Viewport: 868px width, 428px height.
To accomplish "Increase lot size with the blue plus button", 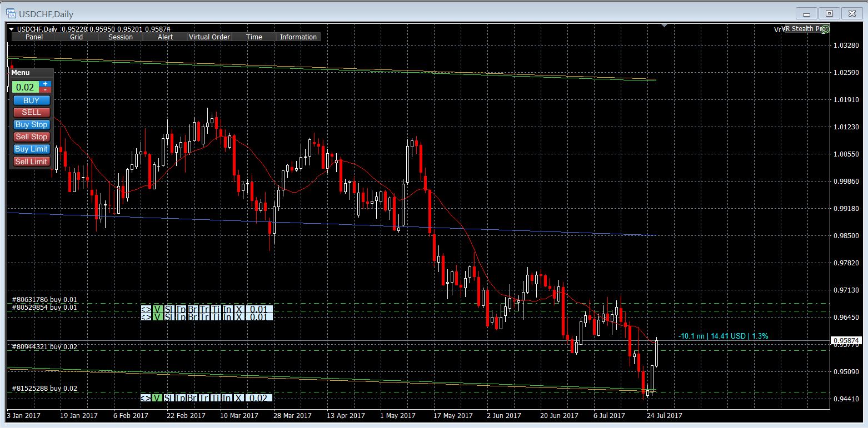I will (46, 84).
